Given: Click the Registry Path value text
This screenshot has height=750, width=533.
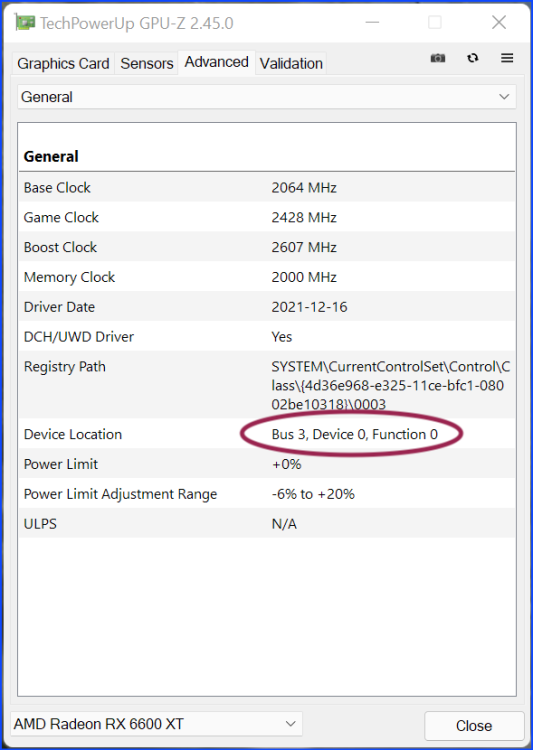Looking at the screenshot, I should pos(391,386).
